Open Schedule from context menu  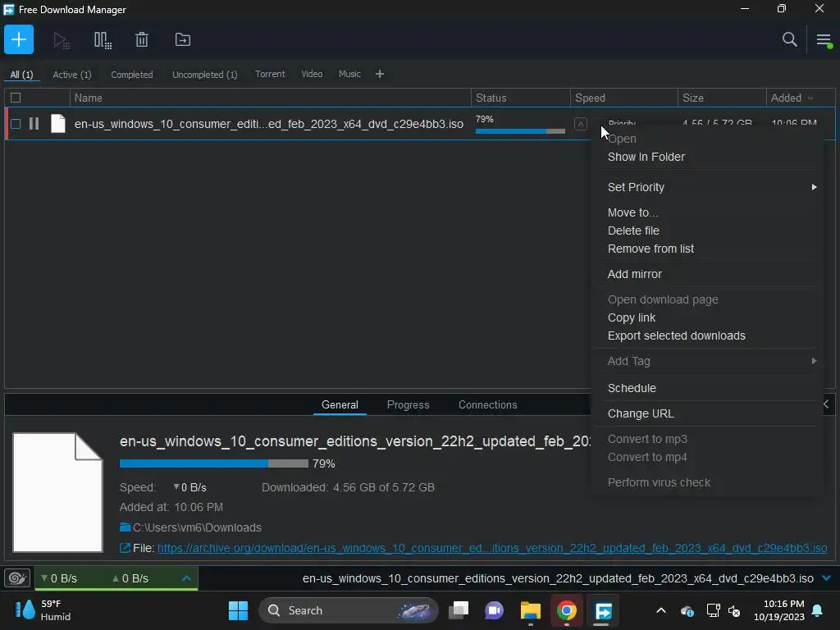pyautogui.click(x=632, y=388)
